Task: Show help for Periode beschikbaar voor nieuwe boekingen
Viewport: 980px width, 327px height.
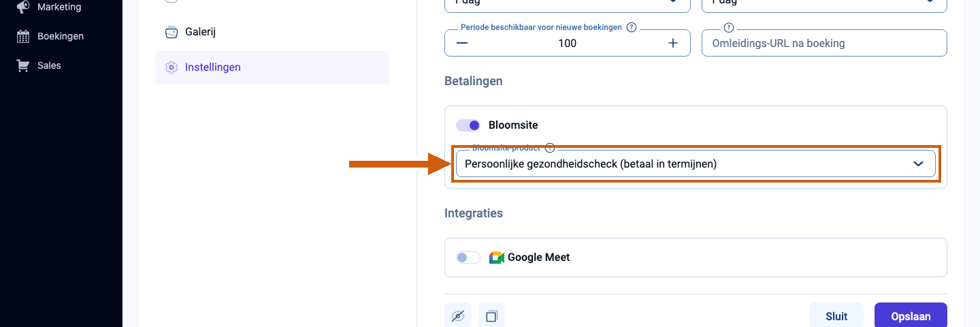Action: pos(632,28)
